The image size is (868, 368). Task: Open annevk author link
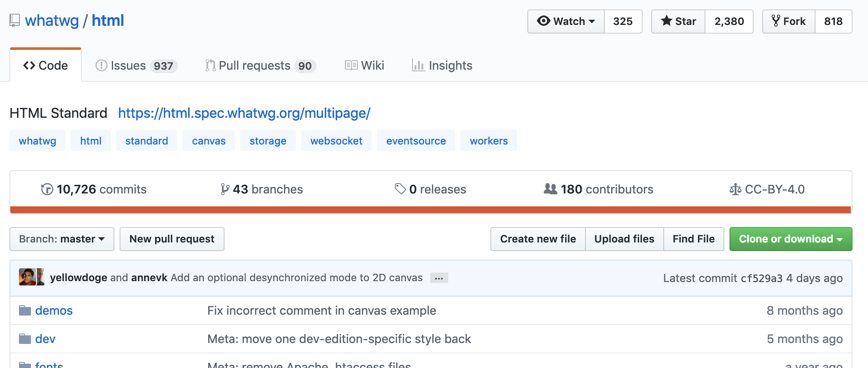pos(149,278)
